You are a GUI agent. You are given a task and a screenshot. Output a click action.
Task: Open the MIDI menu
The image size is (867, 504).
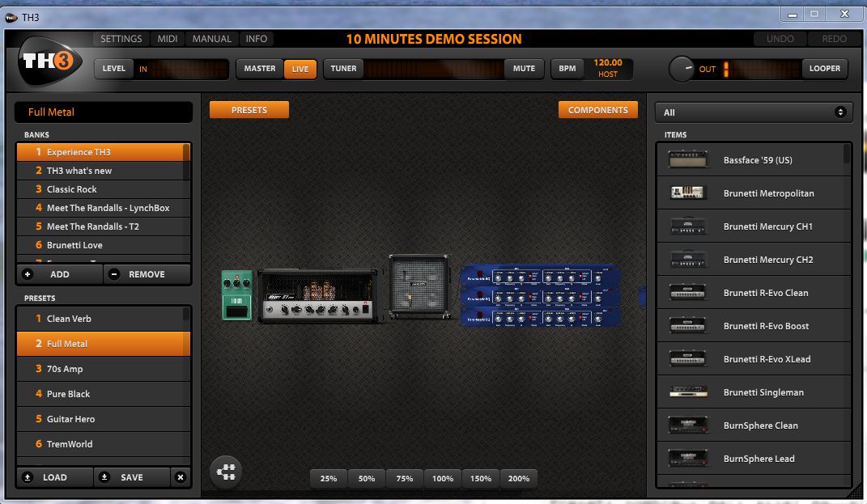[x=167, y=39]
